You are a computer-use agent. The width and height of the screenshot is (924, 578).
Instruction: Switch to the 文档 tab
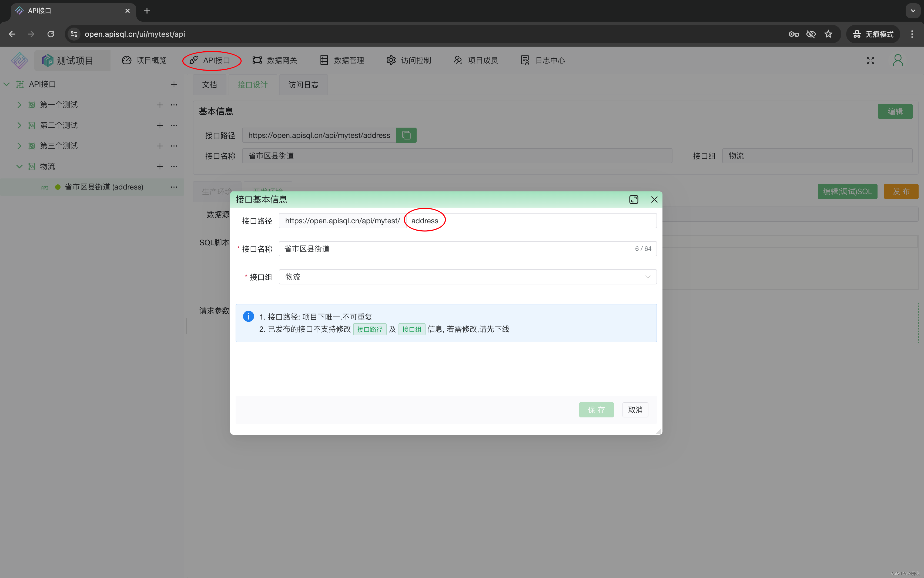[209, 85]
